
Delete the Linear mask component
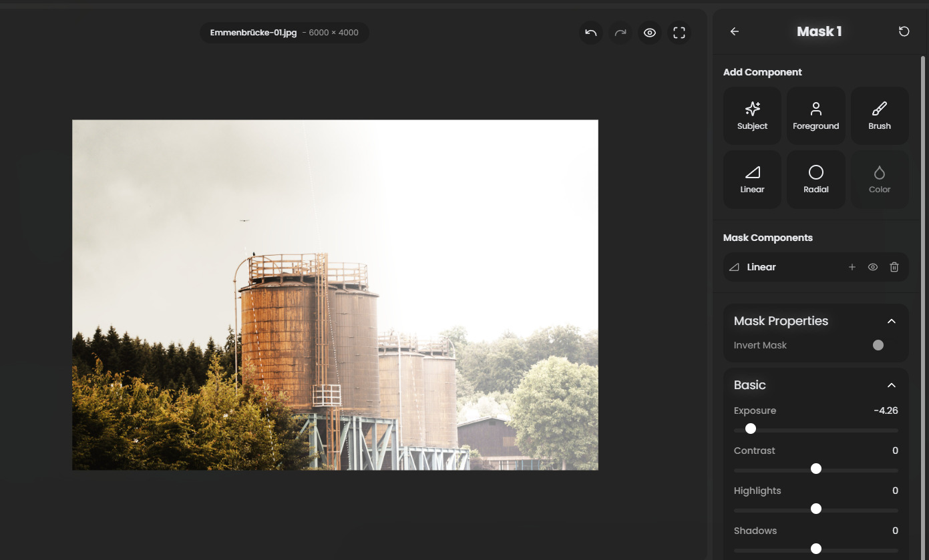click(894, 267)
